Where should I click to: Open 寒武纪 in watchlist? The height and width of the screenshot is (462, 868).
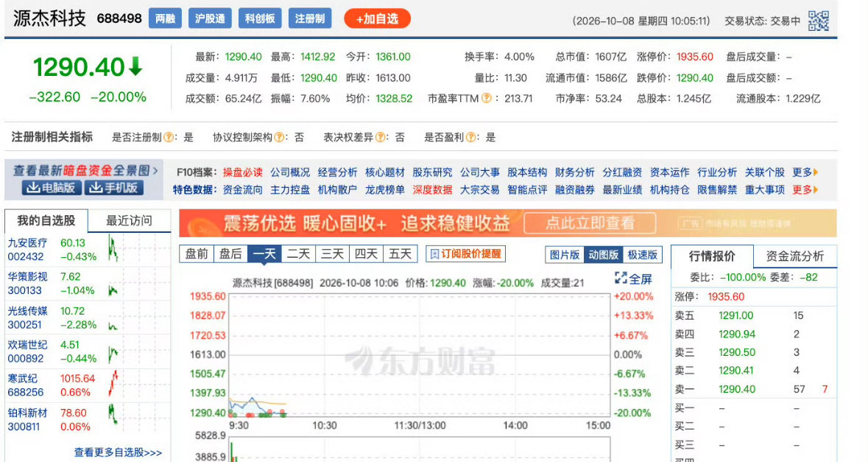coord(23,378)
